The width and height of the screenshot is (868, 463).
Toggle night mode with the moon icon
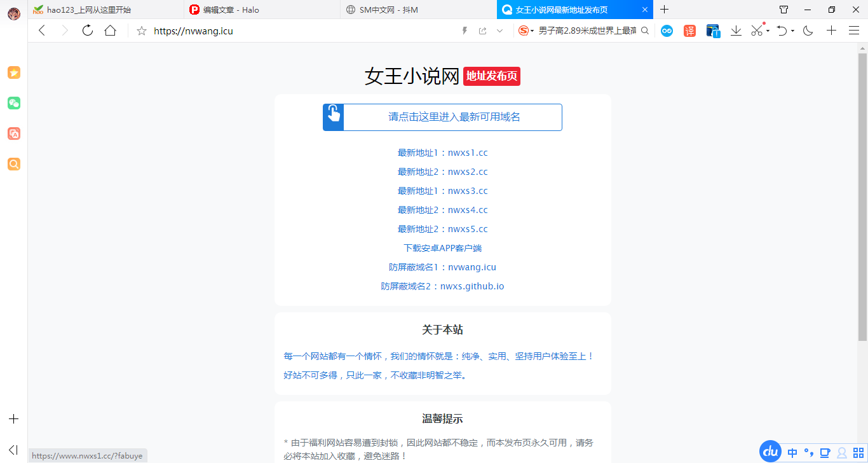(808, 31)
